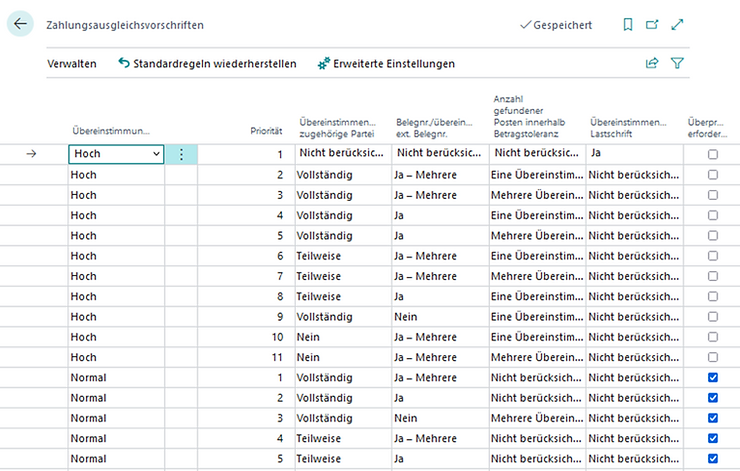Click the share icon
Screen dimensions: 740x471
click(652, 63)
